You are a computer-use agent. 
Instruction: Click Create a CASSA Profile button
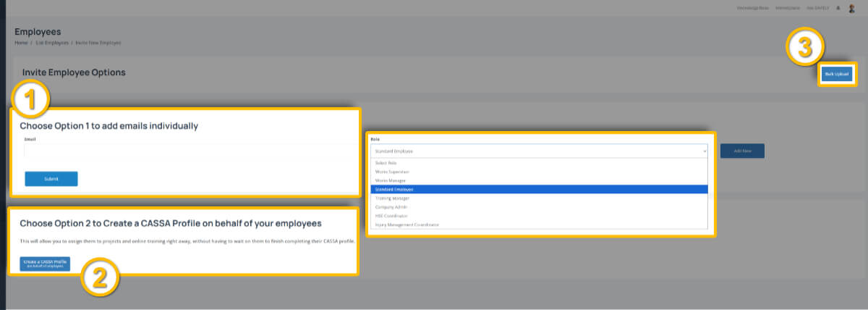click(x=45, y=264)
